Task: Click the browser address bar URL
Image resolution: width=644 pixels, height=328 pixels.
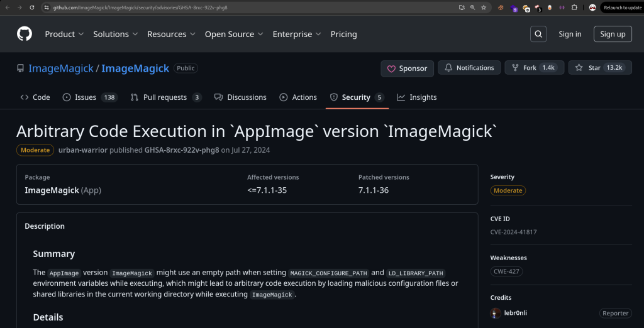Action: coord(140,8)
